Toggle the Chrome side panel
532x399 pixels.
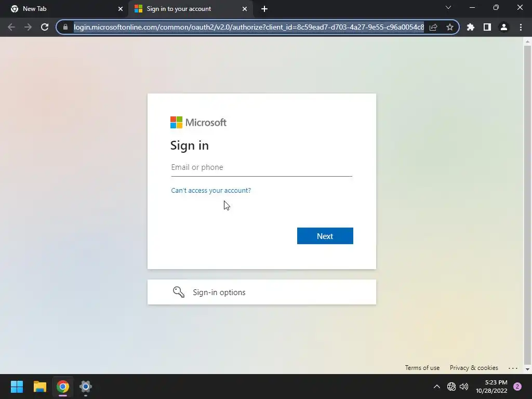pyautogui.click(x=487, y=27)
